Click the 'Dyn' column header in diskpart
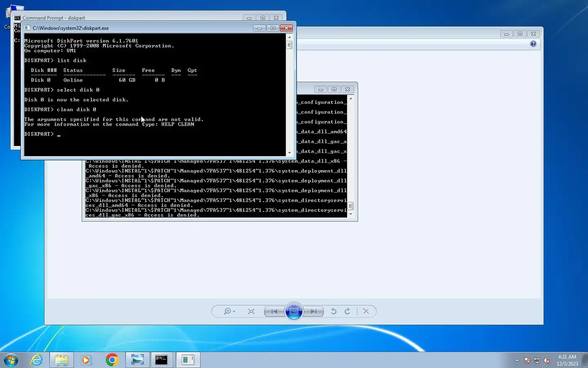The width and height of the screenshot is (588, 368). [176, 70]
